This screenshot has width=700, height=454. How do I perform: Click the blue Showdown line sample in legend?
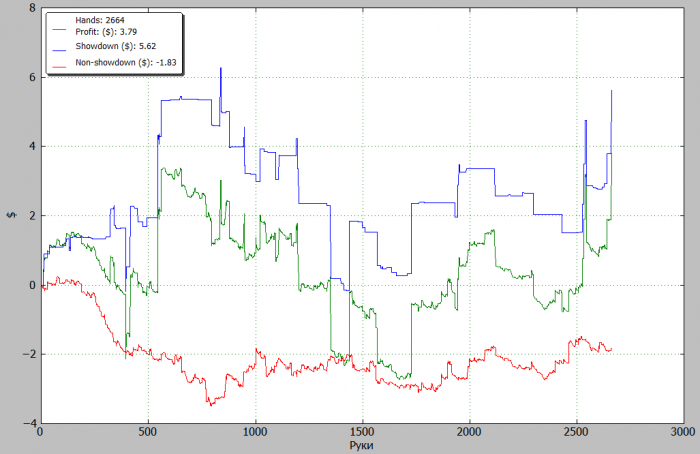click(x=59, y=50)
